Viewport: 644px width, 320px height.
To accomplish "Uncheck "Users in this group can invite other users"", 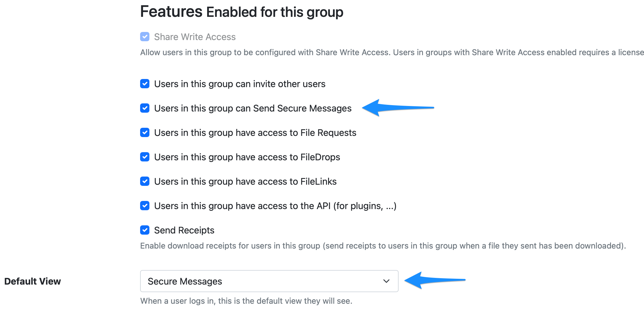I will point(144,84).
